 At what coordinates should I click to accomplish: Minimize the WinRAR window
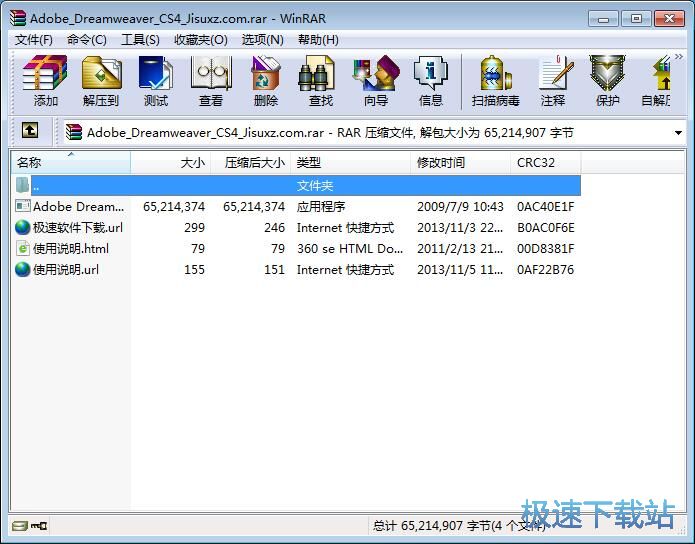click(x=603, y=19)
